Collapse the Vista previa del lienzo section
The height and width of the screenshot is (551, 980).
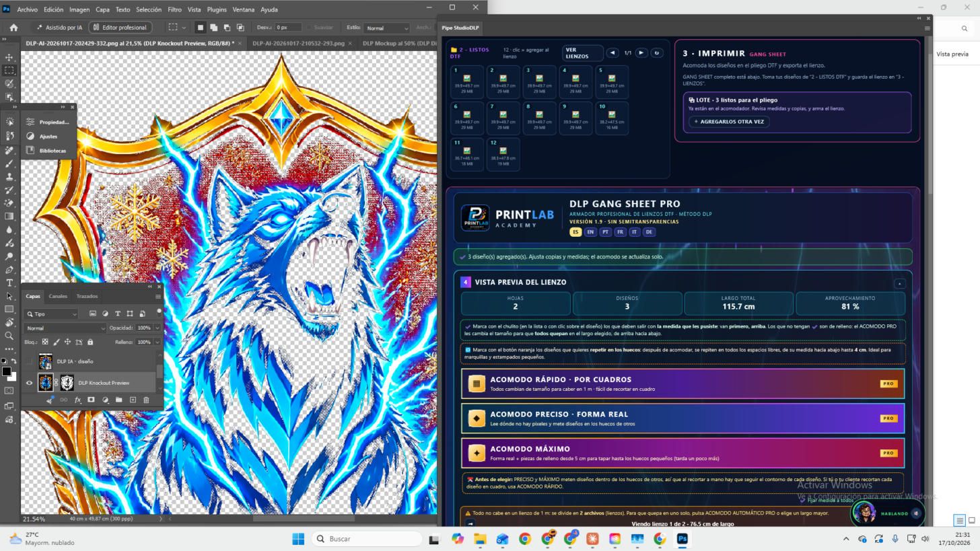click(899, 283)
